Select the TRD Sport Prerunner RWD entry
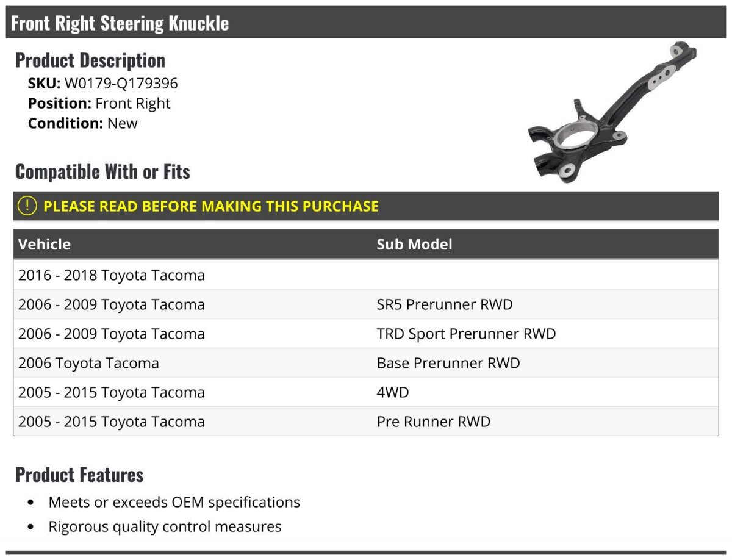The image size is (732, 560). (x=466, y=334)
